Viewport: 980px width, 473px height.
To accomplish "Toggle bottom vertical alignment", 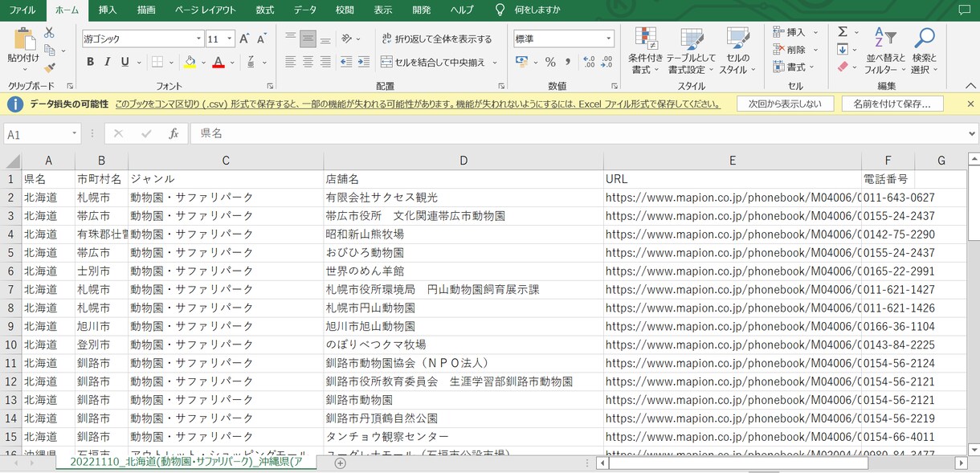I will (325, 39).
